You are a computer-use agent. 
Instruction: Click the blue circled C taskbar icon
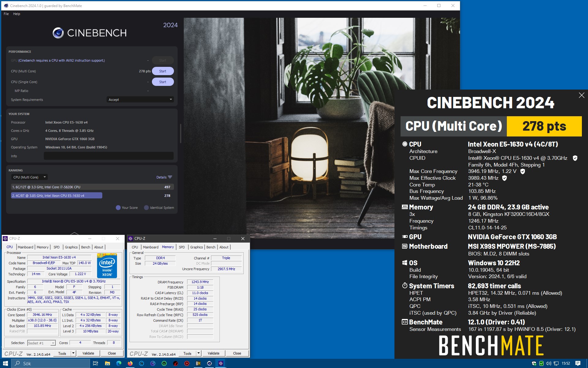pos(141,363)
